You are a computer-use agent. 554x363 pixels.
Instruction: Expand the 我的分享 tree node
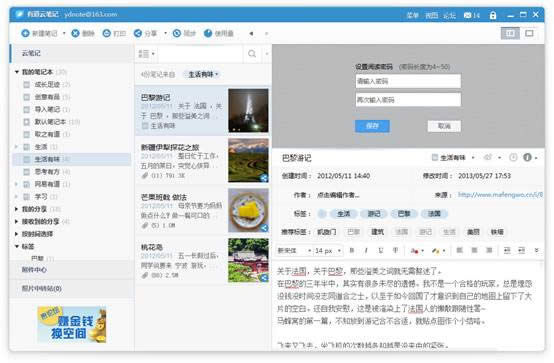click(x=16, y=209)
